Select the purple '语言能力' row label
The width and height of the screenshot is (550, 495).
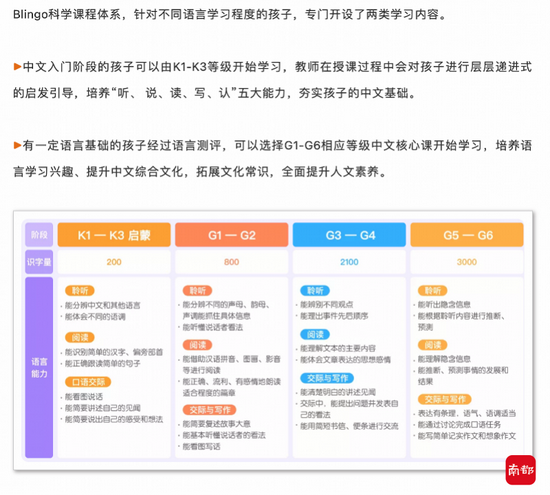(39, 367)
